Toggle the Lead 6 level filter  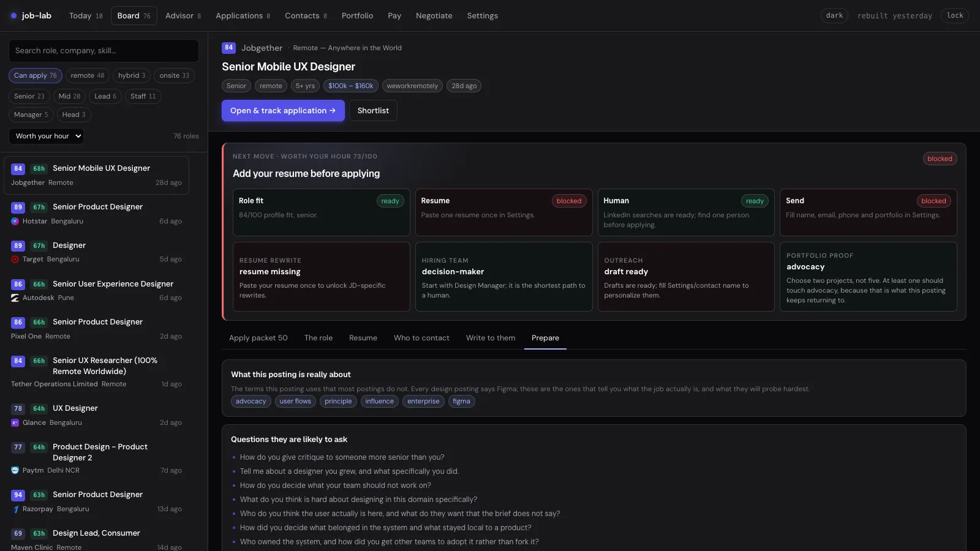(x=105, y=97)
